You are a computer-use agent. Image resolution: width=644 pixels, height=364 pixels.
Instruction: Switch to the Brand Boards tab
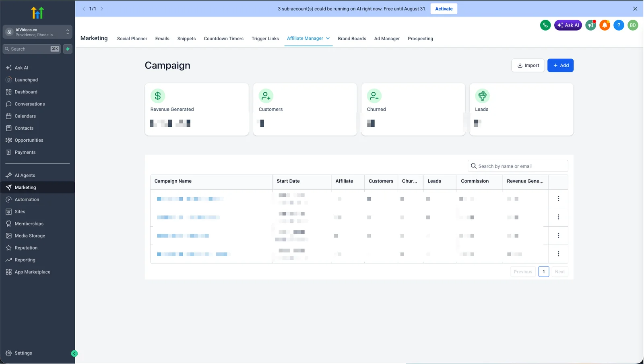coord(352,39)
